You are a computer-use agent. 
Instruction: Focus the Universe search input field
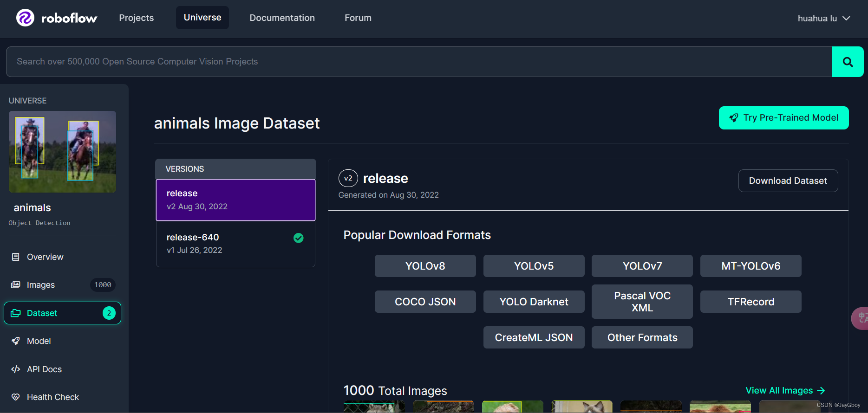[x=419, y=62]
